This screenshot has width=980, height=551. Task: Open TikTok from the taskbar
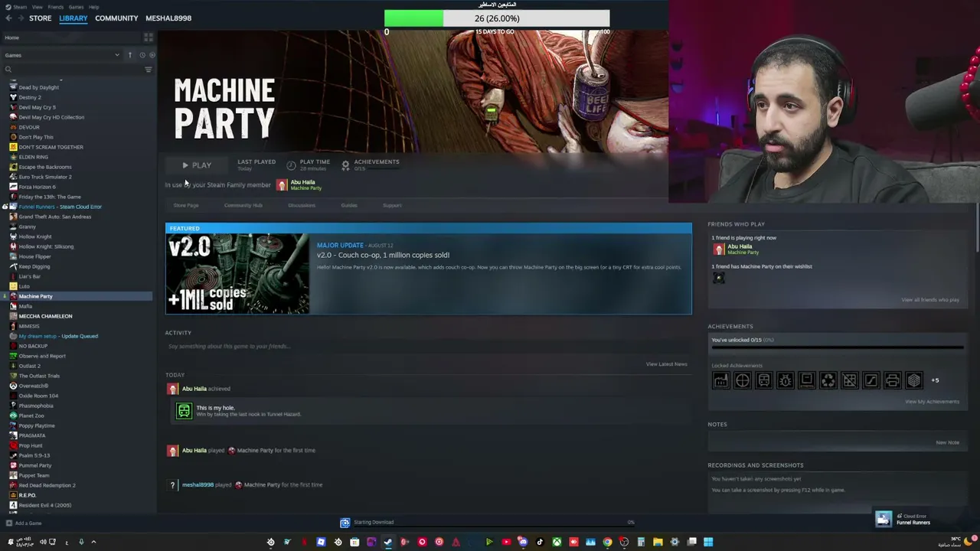540,542
